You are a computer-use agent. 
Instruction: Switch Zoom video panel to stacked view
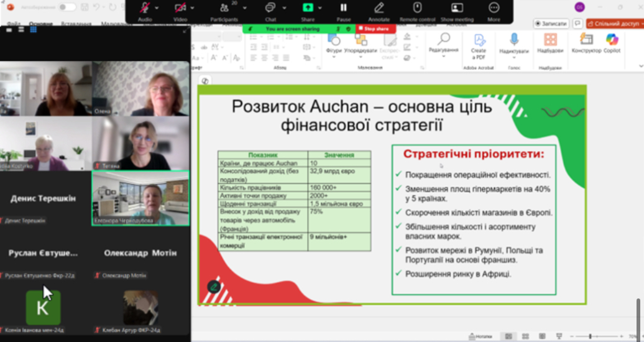click(21, 30)
